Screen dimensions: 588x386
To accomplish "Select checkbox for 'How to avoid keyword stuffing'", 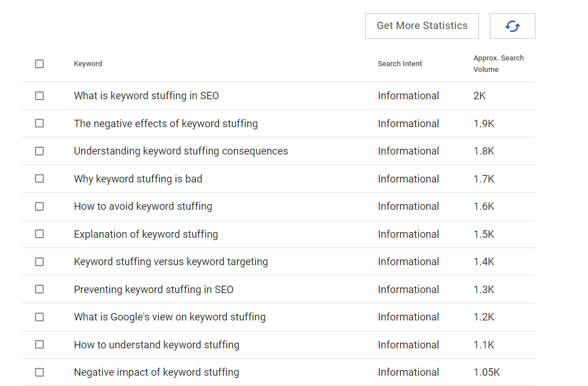I will tap(39, 206).
